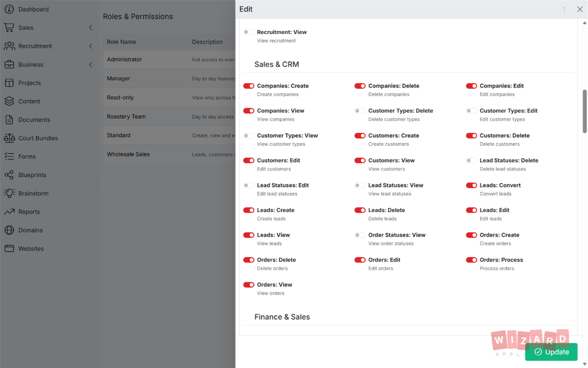Open the Websites browser window icon

[9, 248]
